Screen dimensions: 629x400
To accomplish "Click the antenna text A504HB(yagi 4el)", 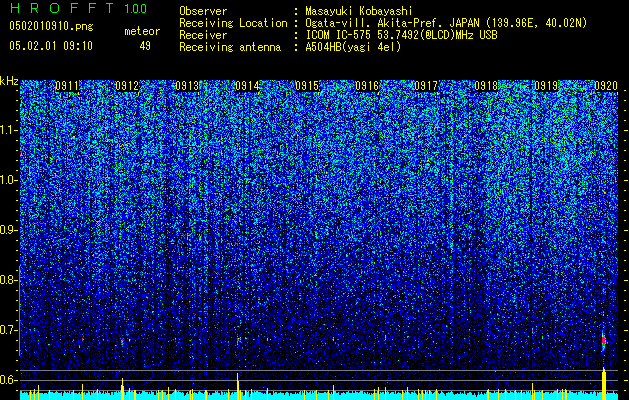I will pos(353,47).
